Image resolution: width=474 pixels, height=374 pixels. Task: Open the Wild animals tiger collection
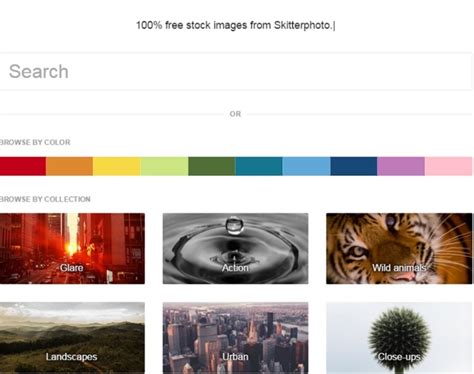[399, 249]
